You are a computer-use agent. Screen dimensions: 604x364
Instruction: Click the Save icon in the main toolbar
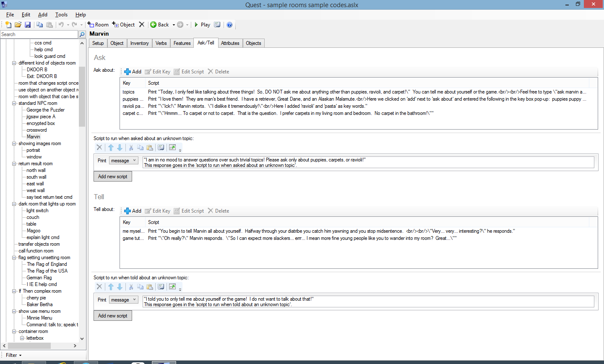click(28, 25)
